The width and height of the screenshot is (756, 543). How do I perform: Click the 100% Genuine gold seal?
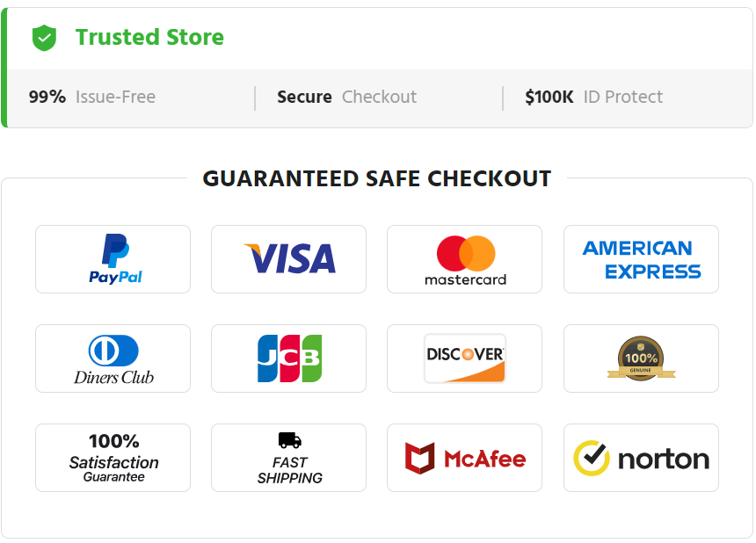(641, 358)
